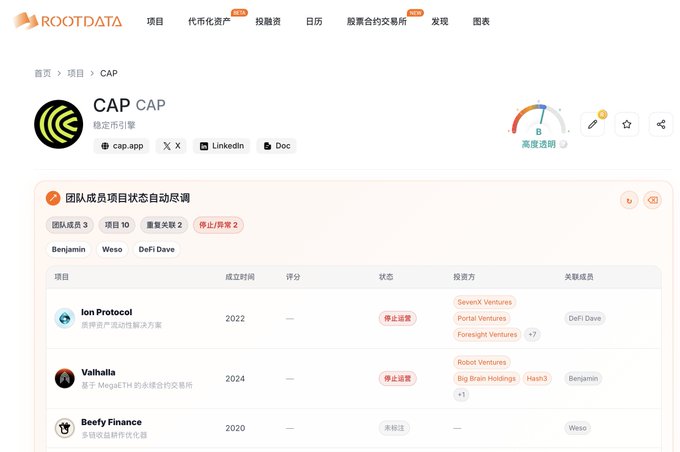The image size is (680, 452).
Task: Open the Valhalla project
Action: click(x=98, y=372)
